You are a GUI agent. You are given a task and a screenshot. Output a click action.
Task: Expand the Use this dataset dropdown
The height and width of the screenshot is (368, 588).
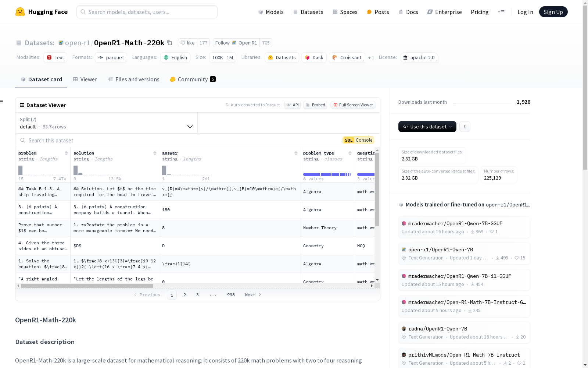(x=427, y=127)
